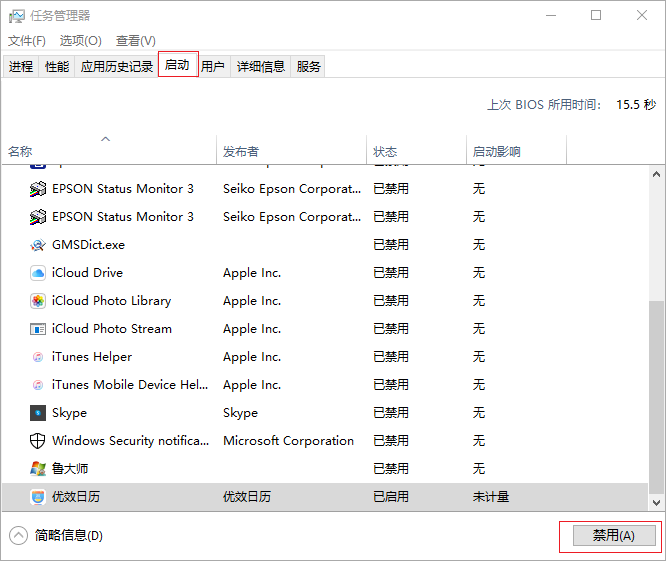Sort by the 启动影响 column header

(x=516, y=151)
